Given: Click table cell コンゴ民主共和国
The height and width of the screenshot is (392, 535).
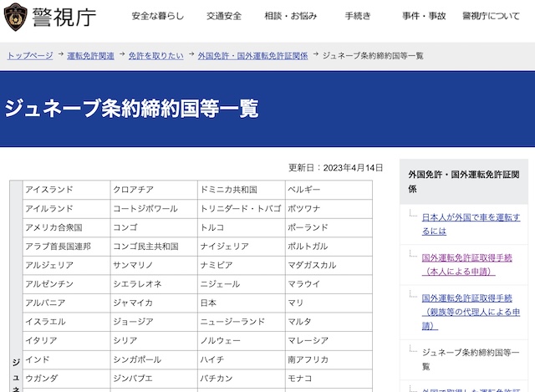Looking at the screenshot, I should pyautogui.click(x=154, y=247).
